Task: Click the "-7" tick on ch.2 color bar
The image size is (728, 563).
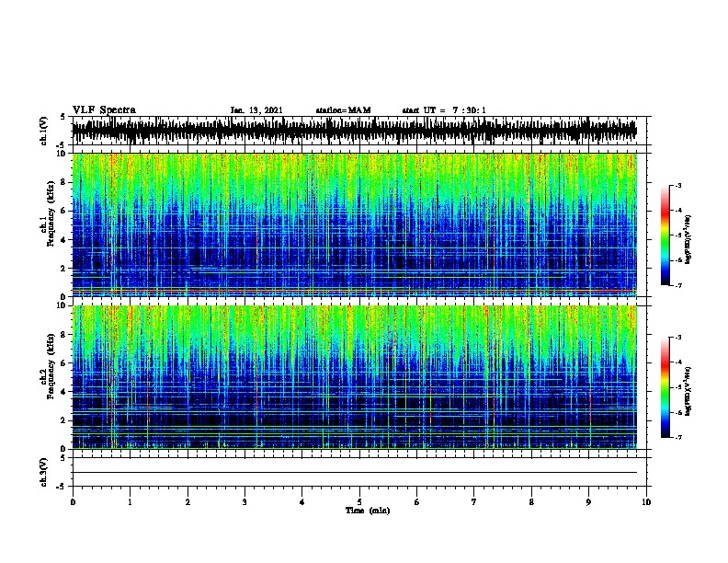Action: pos(677,438)
